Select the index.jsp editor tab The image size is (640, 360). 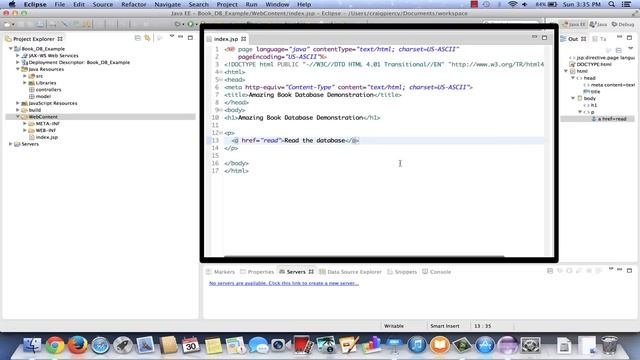tap(226, 39)
